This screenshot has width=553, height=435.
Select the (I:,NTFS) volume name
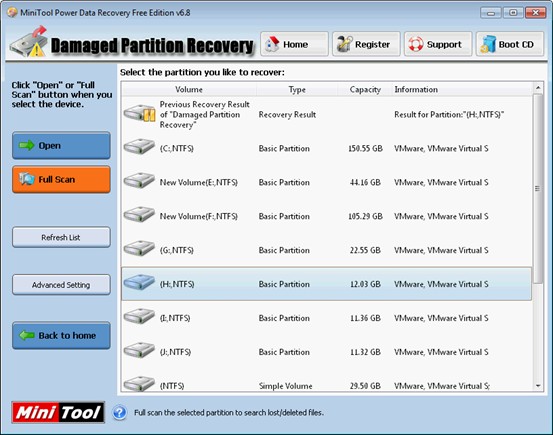pos(175,318)
